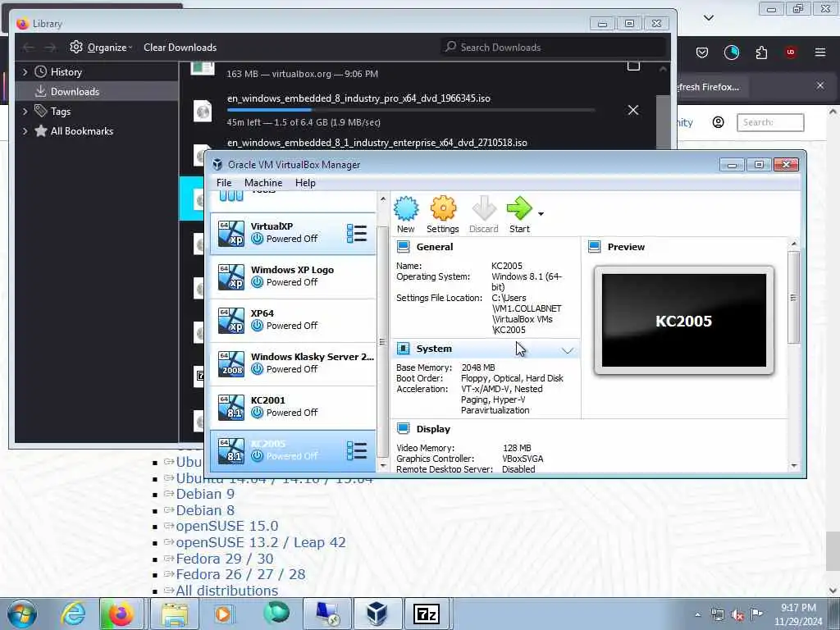
Task: Select Downloads in Library sidebar
Action: tap(97, 92)
